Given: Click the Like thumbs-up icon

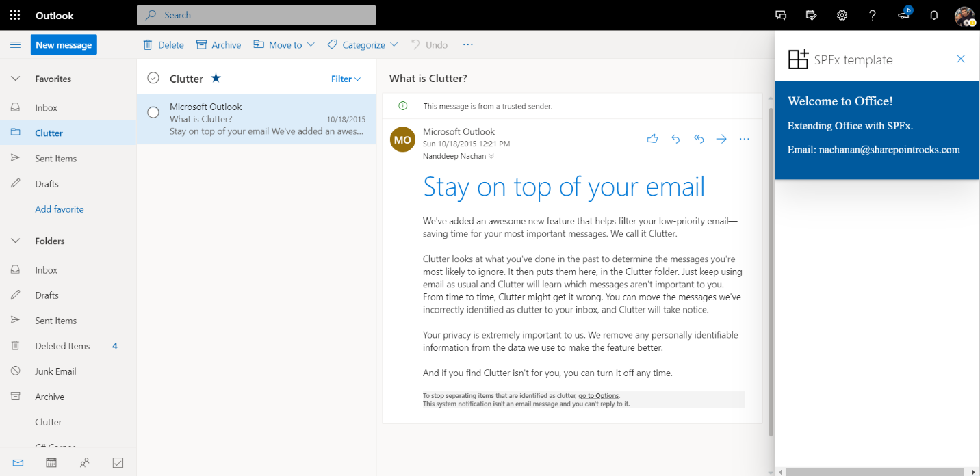Looking at the screenshot, I should [x=652, y=139].
